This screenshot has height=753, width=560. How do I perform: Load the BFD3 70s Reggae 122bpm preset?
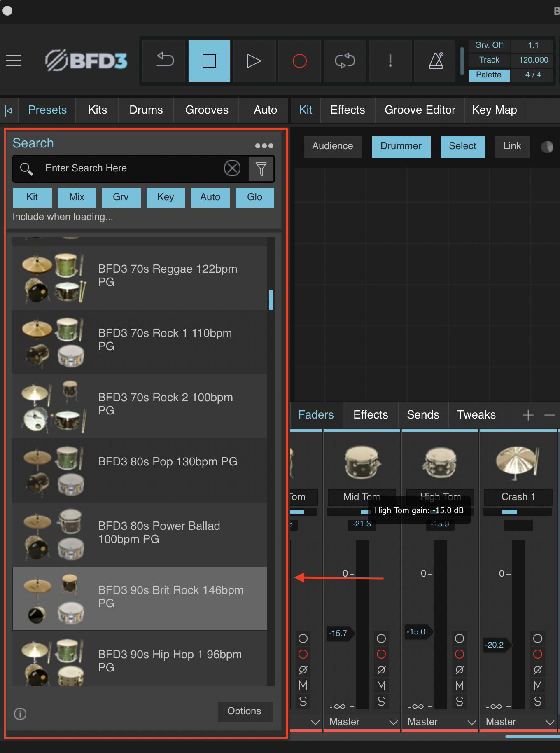click(140, 277)
